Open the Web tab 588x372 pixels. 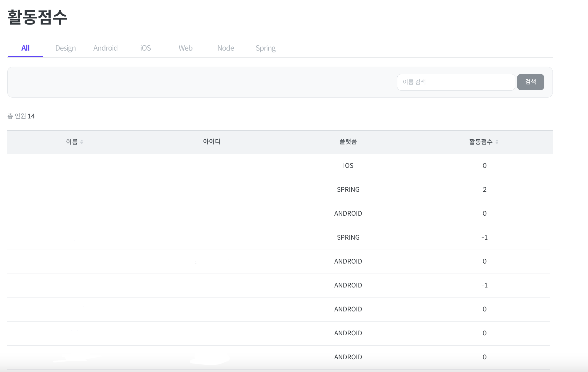click(x=185, y=48)
